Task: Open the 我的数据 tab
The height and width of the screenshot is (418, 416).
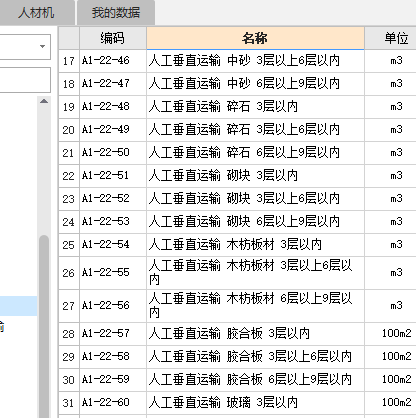Action: click(116, 13)
